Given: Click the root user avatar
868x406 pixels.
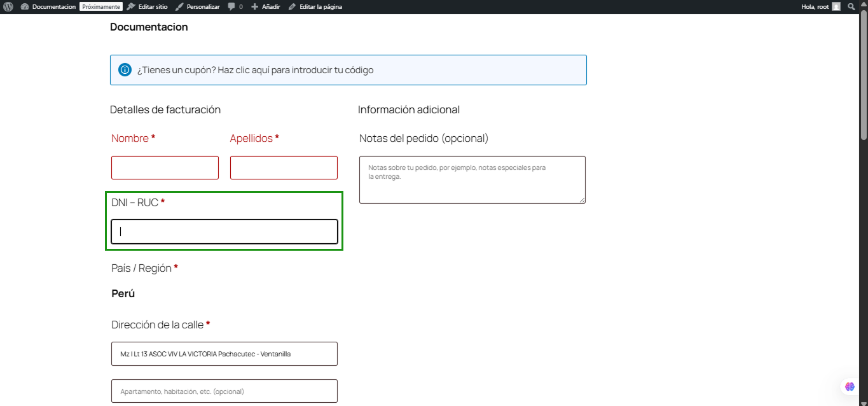Looking at the screenshot, I should 836,6.
